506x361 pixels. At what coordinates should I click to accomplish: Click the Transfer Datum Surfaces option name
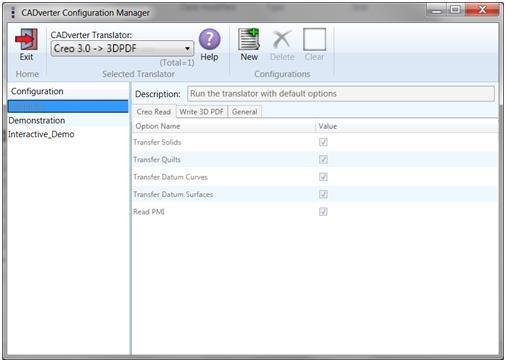coord(173,194)
